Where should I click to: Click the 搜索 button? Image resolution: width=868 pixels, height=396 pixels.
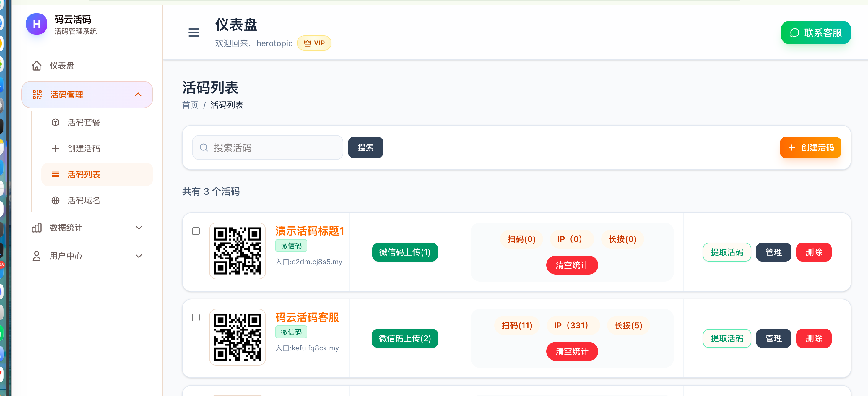click(365, 148)
